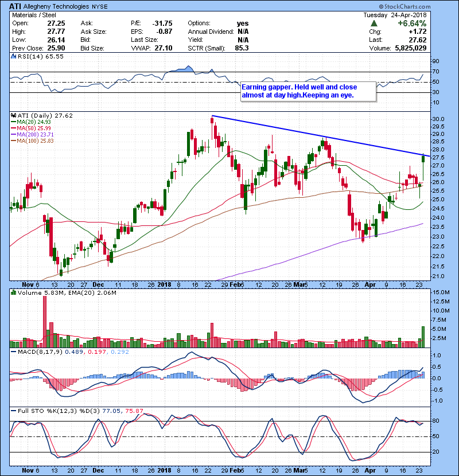
Task: Click the ATI (Daily) 27.62 chart title
Action: pos(45,116)
